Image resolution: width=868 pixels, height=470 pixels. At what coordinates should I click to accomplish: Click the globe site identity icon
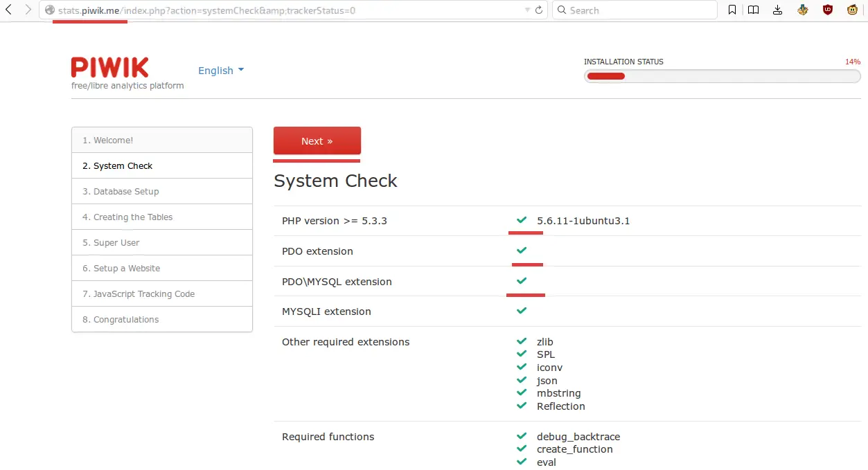(x=49, y=10)
